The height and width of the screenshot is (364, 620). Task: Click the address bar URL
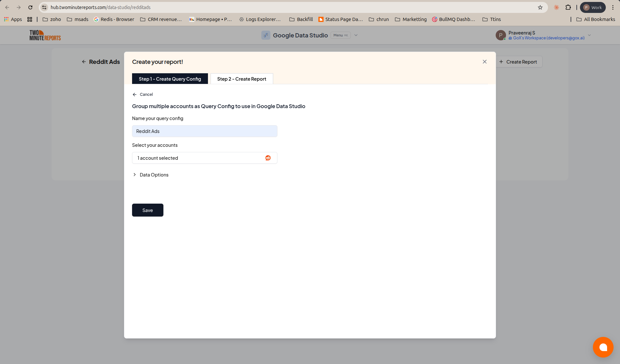[x=100, y=7]
